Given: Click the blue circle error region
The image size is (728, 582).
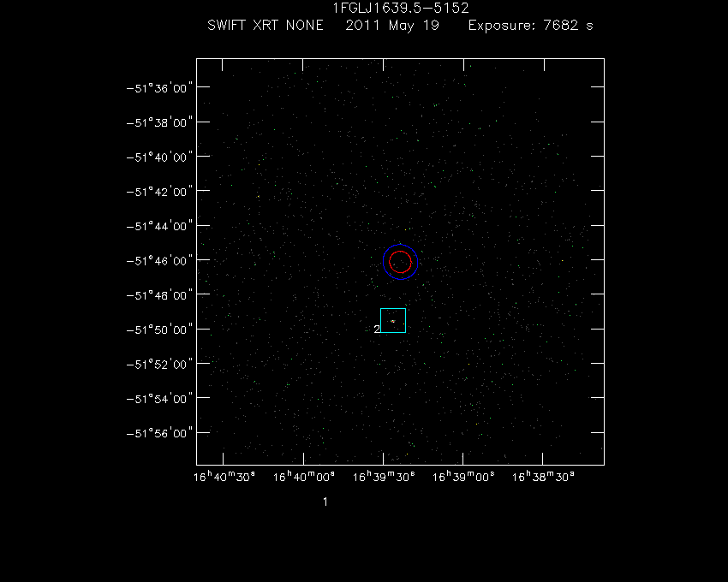Looking at the screenshot, I should (x=400, y=262).
